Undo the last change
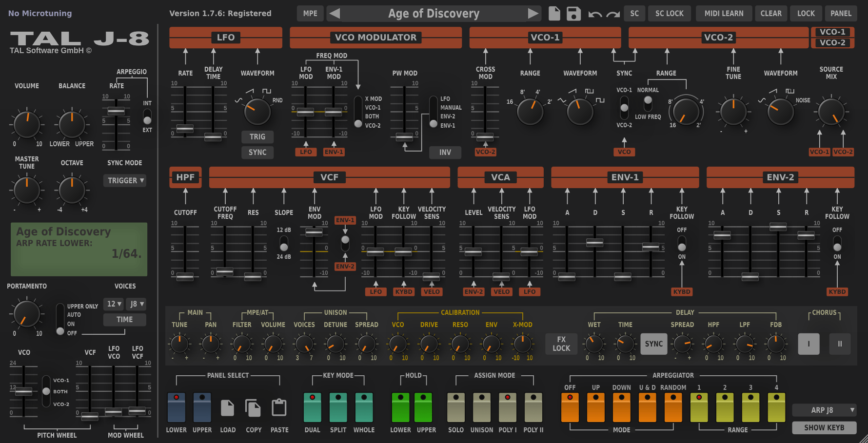 click(x=596, y=13)
